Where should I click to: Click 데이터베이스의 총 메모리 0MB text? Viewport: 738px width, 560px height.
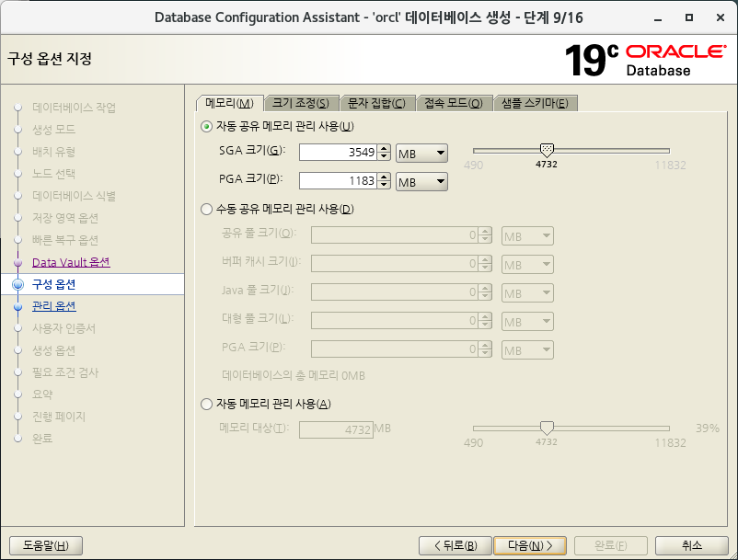tap(294, 376)
